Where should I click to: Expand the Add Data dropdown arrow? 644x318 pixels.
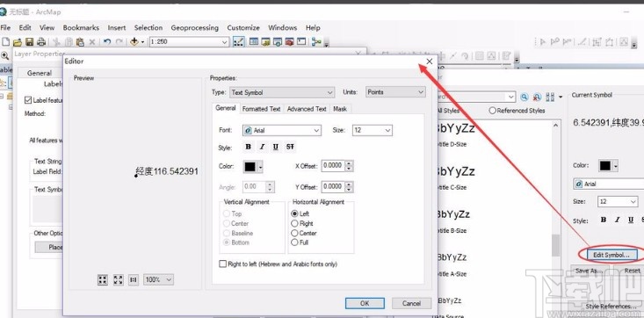click(x=143, y=42)
